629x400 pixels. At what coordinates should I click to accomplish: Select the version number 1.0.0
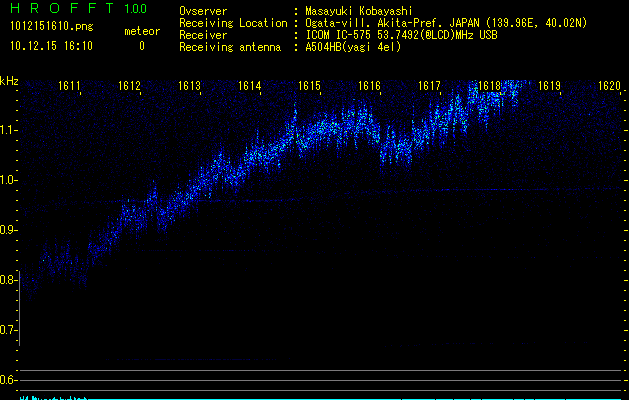pos(135,9)
